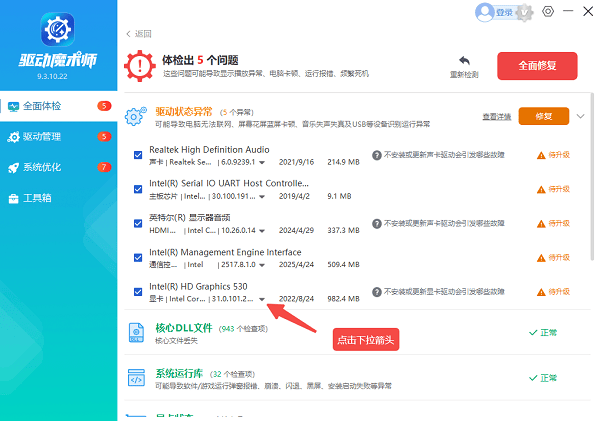The width and height of the screenshot is (600, 421).
Task: Click 待升级 warning for Realtek audio
Action: (553, 155)
